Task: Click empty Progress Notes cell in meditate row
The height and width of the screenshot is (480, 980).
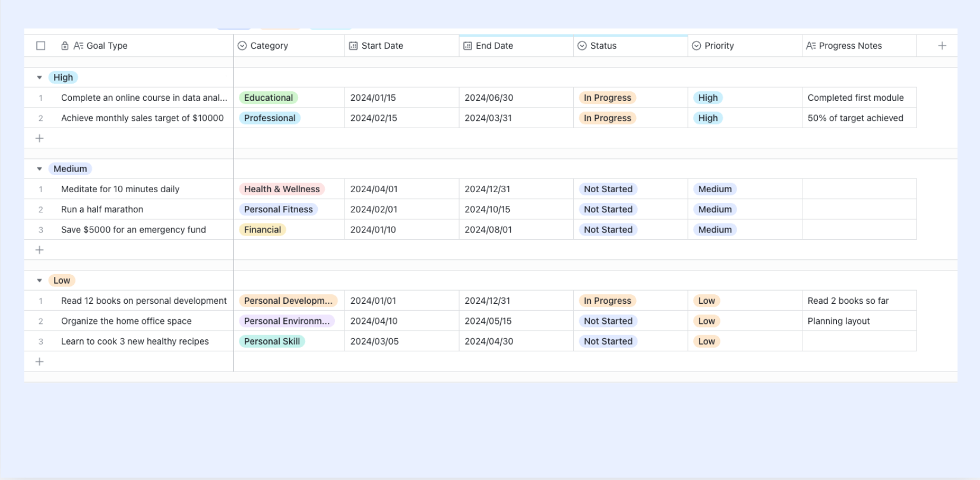Action: pos(859,189)
